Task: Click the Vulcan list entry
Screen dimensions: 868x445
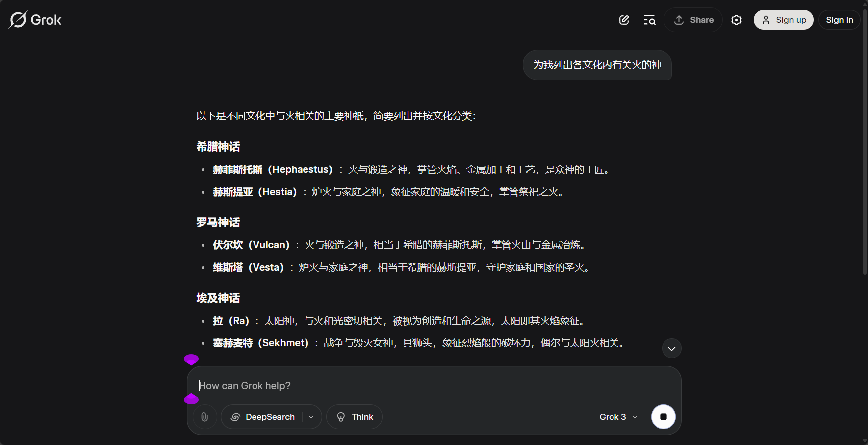Action: tap(402, 245)
